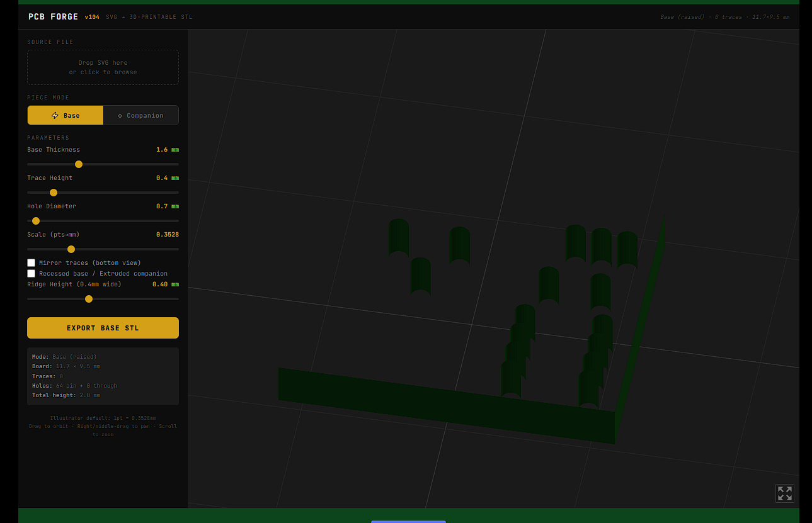This screenshot has width=812, height=523.
Task: Click the Ridge Height slider handle
Action: tap(89, 299)
